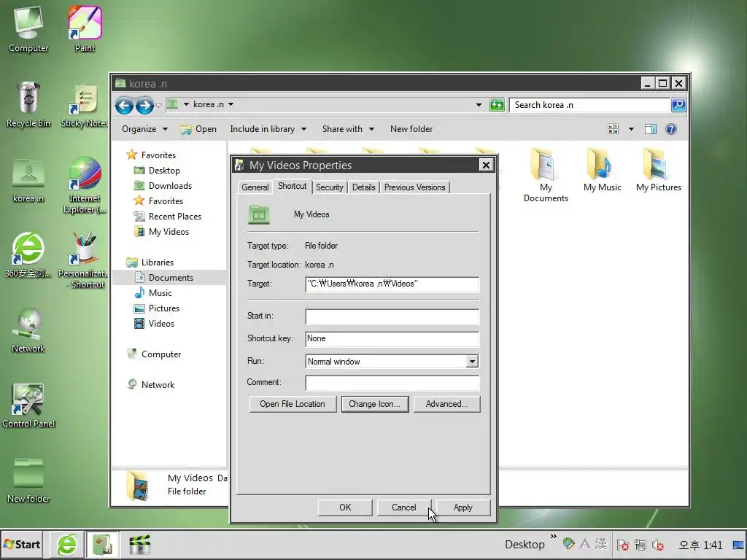The image size is (747, 560).
Task: Click the Change Icon button
Action: (x=375, y=404)
